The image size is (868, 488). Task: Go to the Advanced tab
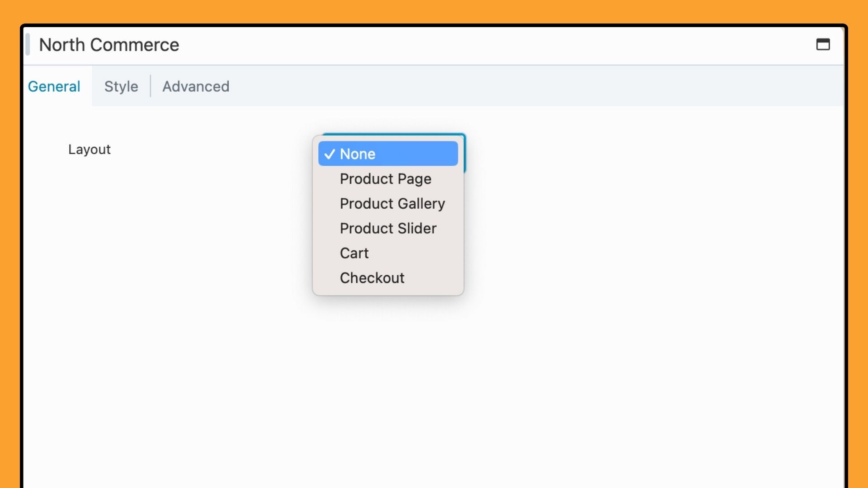pyautogui.click(x=196, y=86)
